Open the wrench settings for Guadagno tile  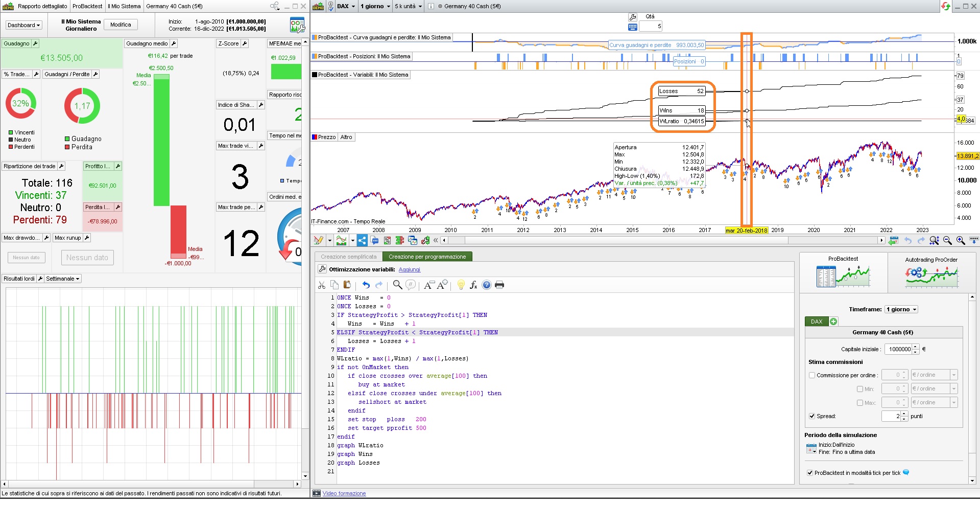click(x=35, y=43)
